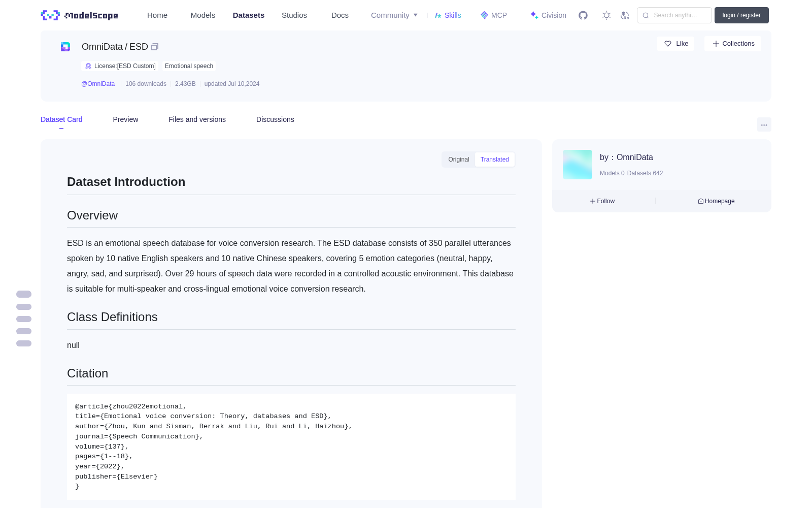Screen dimensions: 812x508
Task: Click the ModelScope logo
Action: [79, 15]
